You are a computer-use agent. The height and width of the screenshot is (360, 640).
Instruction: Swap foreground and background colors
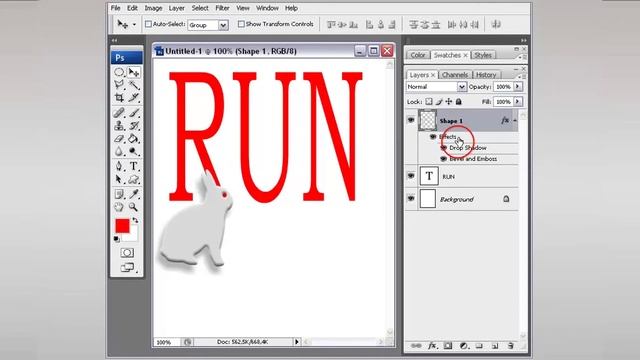[135, 220]
